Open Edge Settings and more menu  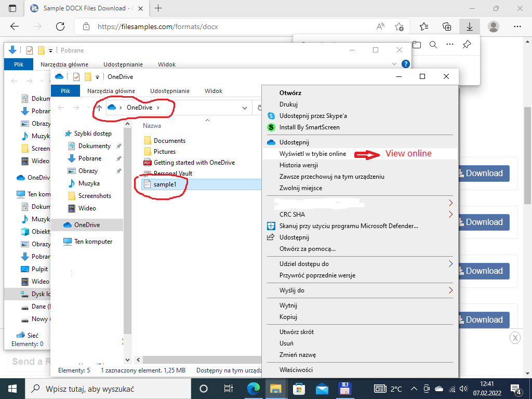point(517,26)
